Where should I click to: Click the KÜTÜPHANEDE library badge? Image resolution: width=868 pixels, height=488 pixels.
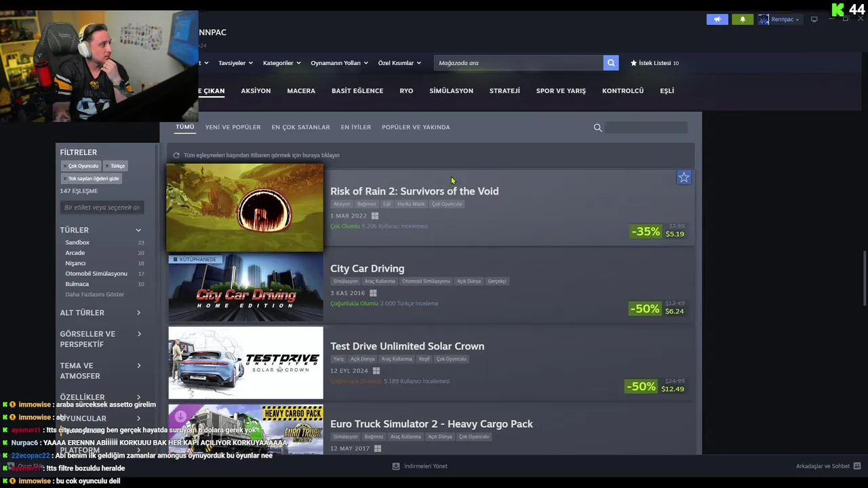click(194, 260)
